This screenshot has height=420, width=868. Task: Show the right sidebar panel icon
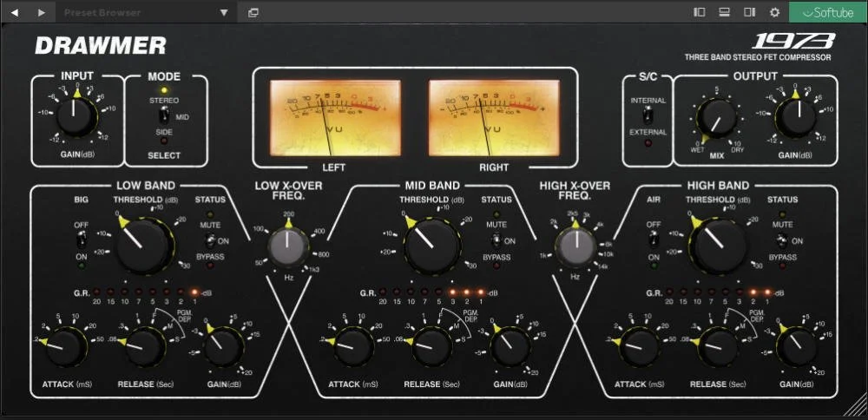pyautogui.click(x=750, y=12)
